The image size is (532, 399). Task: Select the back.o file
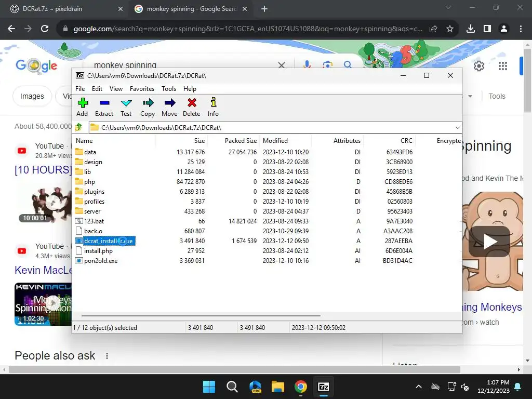coord(88,231)
